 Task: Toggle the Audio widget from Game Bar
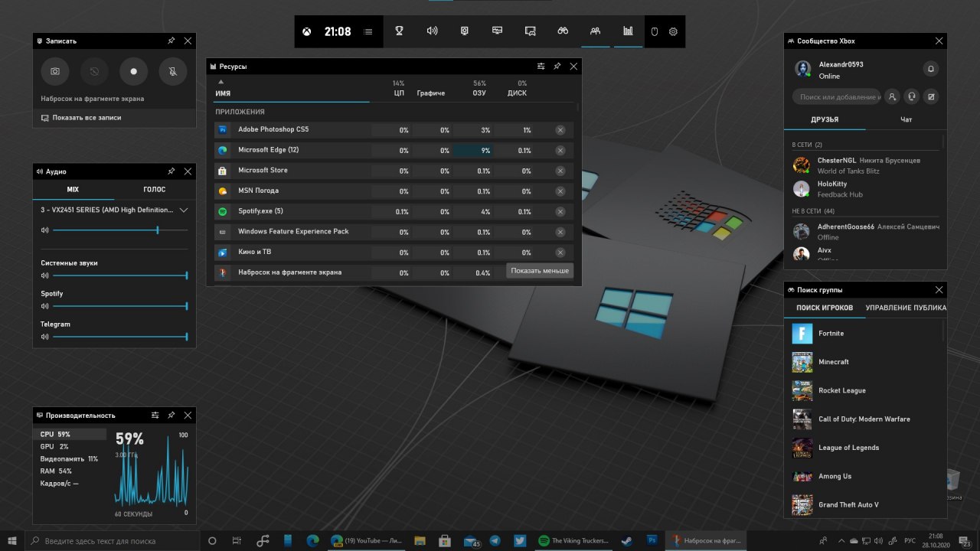pyautogui.click(x=432, y=31)
